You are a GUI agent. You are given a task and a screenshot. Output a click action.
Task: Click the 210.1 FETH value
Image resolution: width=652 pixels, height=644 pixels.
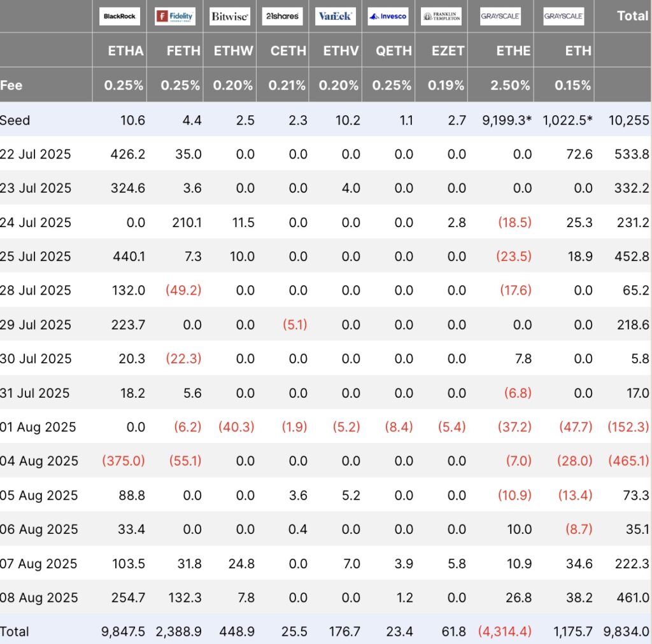pyautogui.click(x=187, y=223)
